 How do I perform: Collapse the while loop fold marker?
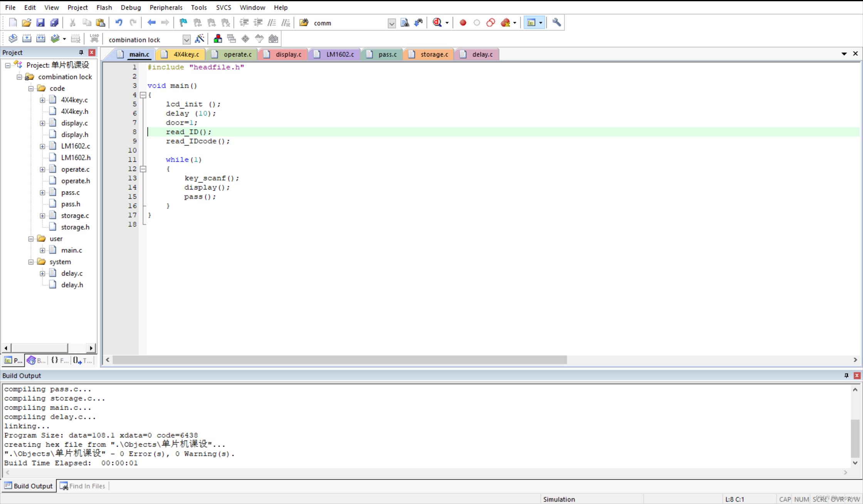[x=143, y=169]
